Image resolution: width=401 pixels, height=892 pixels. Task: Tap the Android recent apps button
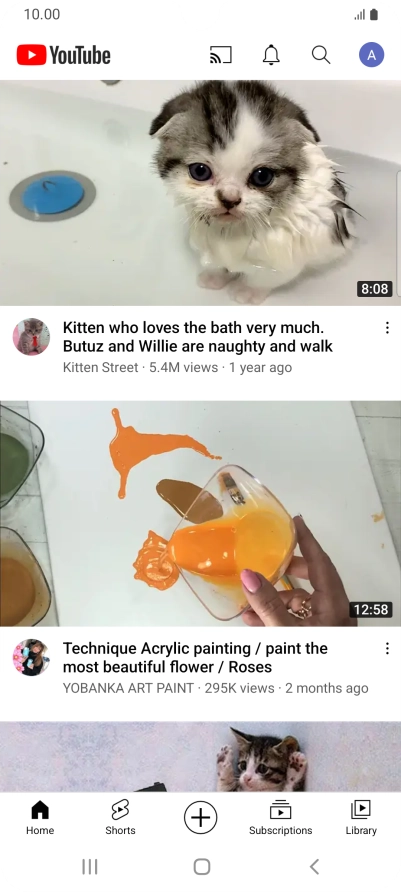90,866
